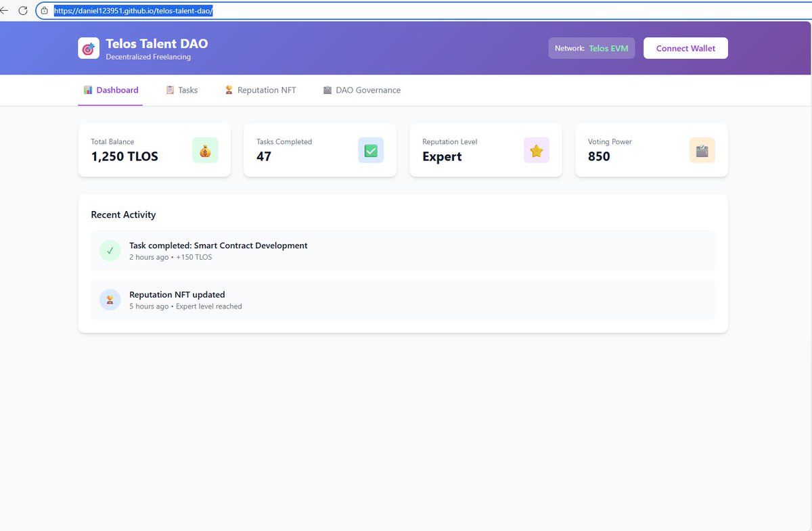Viewport: 812px width, 531px height.
Task: Click the 'Recent Activity' heading
Action: [123, 214]
